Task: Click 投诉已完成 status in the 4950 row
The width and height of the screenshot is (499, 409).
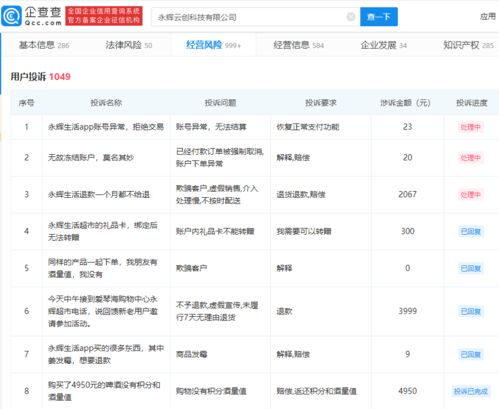Action: point(471,391)
